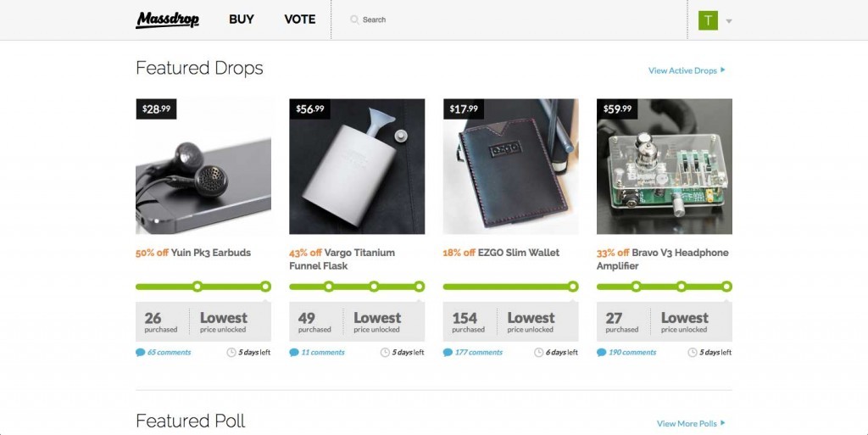Click clock icon on EZGO Slim Wallet drop

click(x=538, y=353)
